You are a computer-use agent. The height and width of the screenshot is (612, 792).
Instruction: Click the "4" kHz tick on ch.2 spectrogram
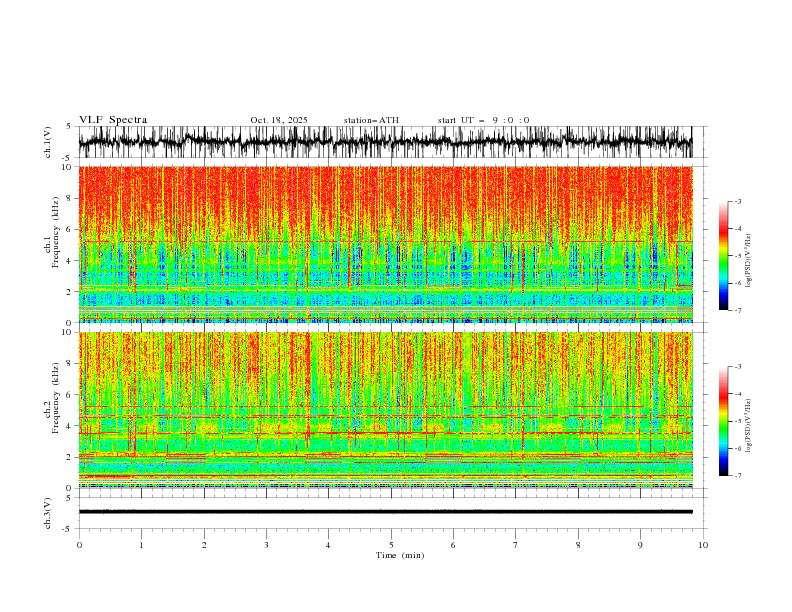[70, 426]
